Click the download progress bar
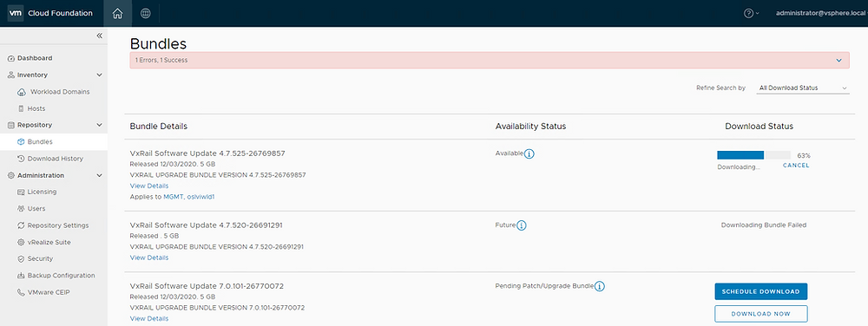The width and height of the screenshot is (868, 326). pyautogui.click(x=754, y=155)
